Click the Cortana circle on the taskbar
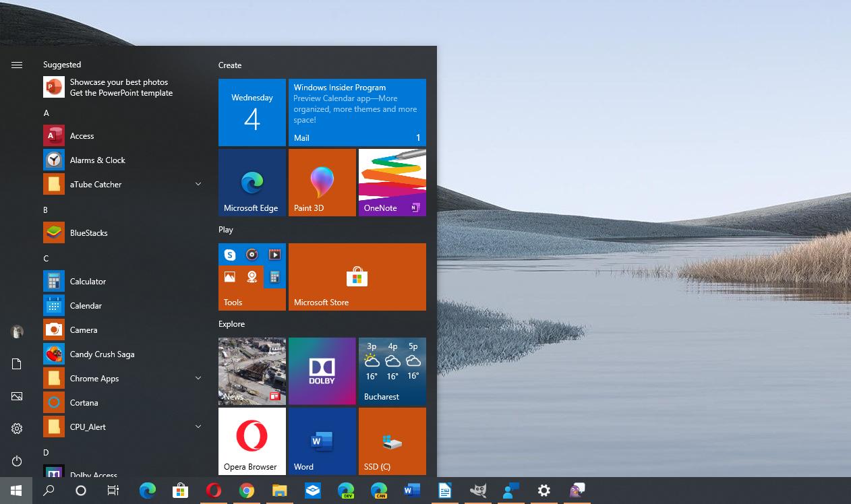The width and height of the screenshot is (851, 504). tap(81, 491)
